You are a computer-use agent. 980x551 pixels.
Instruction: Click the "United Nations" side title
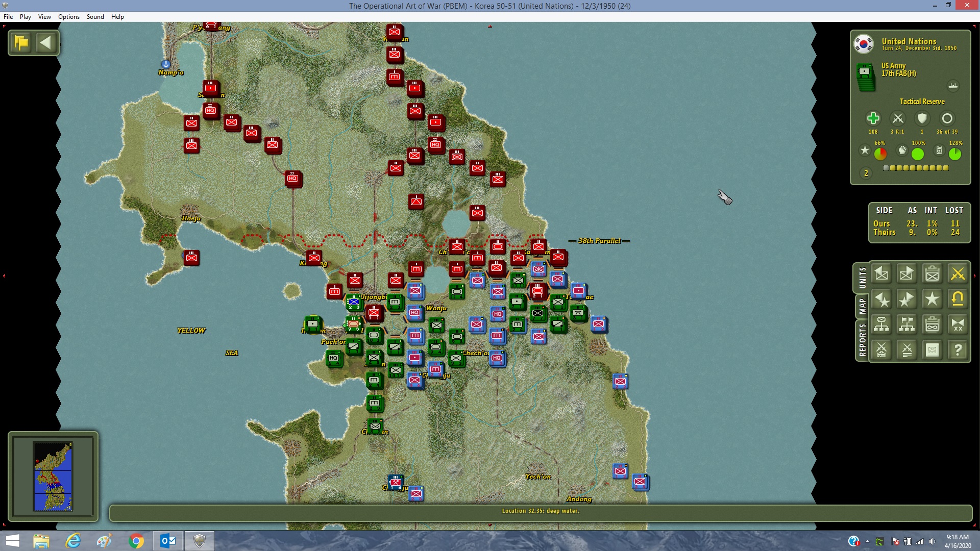[909, 41]
